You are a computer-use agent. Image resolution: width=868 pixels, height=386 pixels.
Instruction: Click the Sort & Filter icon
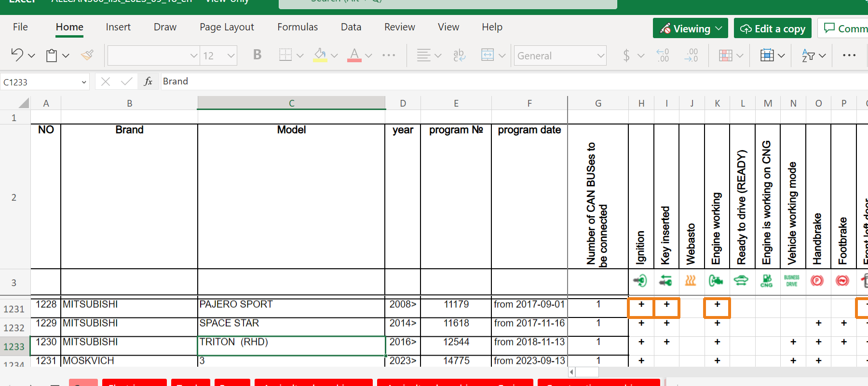pyautogui.click(x=808, y=55)
